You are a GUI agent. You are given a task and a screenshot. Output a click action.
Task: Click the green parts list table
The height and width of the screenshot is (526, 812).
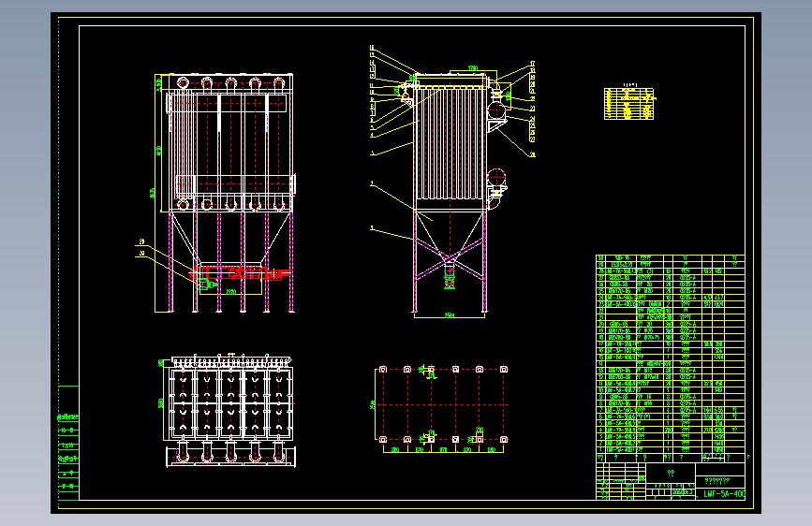(x=671, y=358)
